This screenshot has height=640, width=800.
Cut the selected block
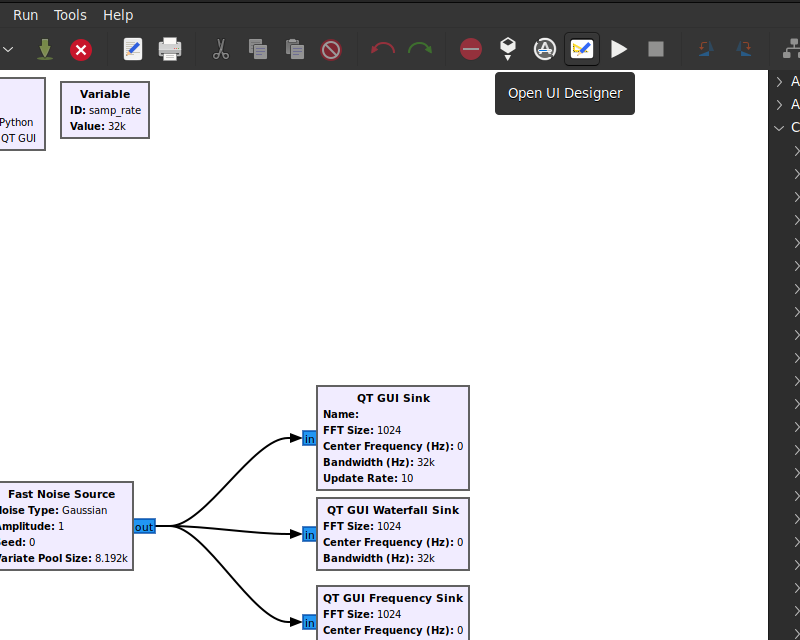221,48
